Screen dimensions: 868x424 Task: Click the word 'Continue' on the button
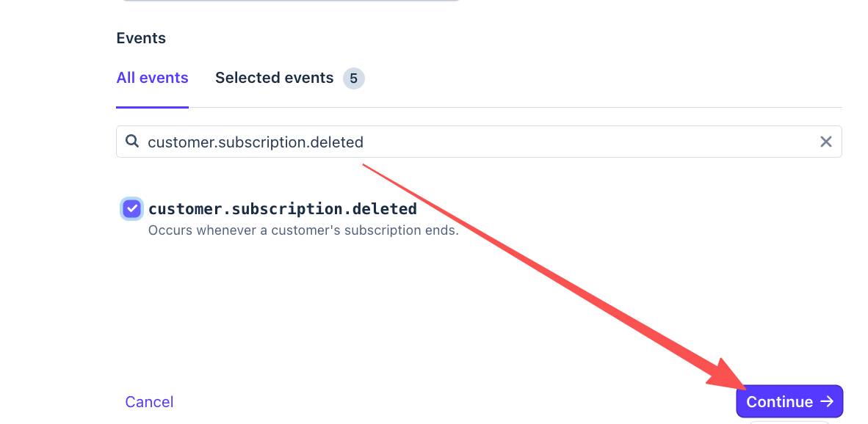click(779, 402)
